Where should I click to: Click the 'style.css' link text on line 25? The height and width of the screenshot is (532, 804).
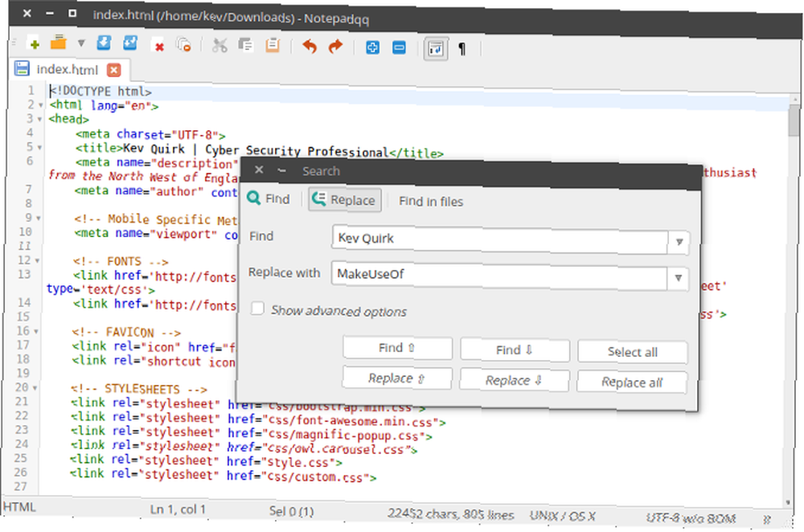click(302, 462)
